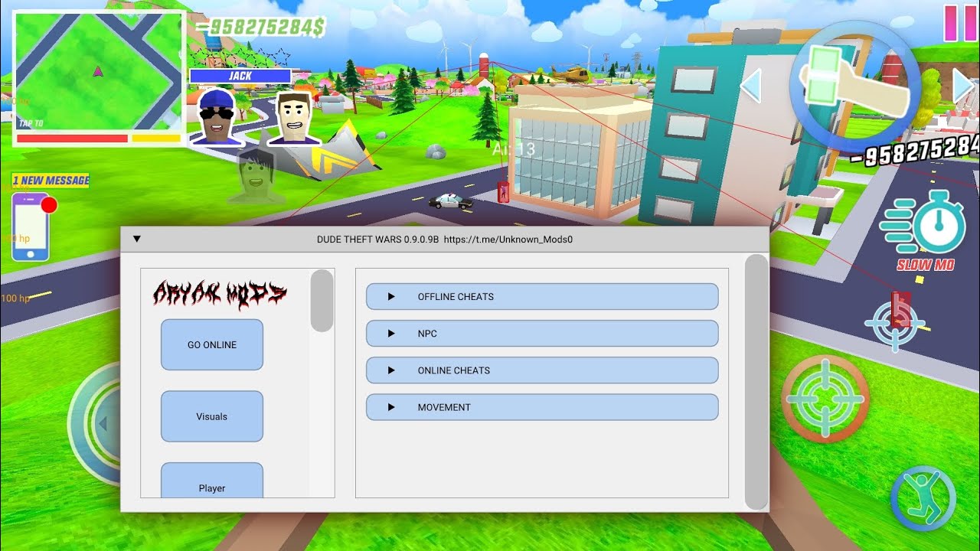Tap the SLOW MO label

926,265
